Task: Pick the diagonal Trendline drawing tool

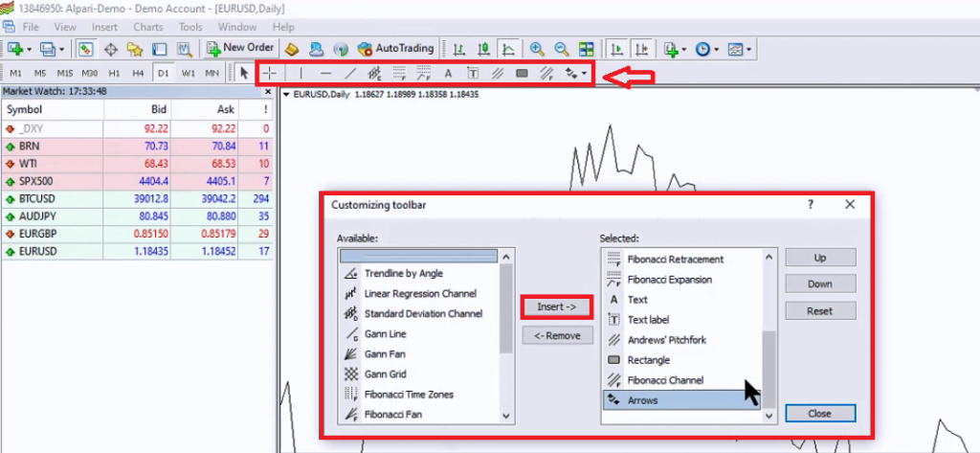Action: pos(350,73)
